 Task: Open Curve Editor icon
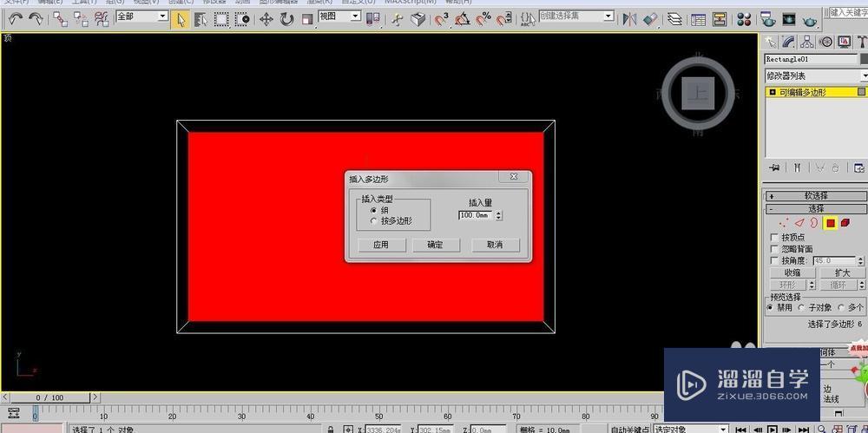pos(698,20)
